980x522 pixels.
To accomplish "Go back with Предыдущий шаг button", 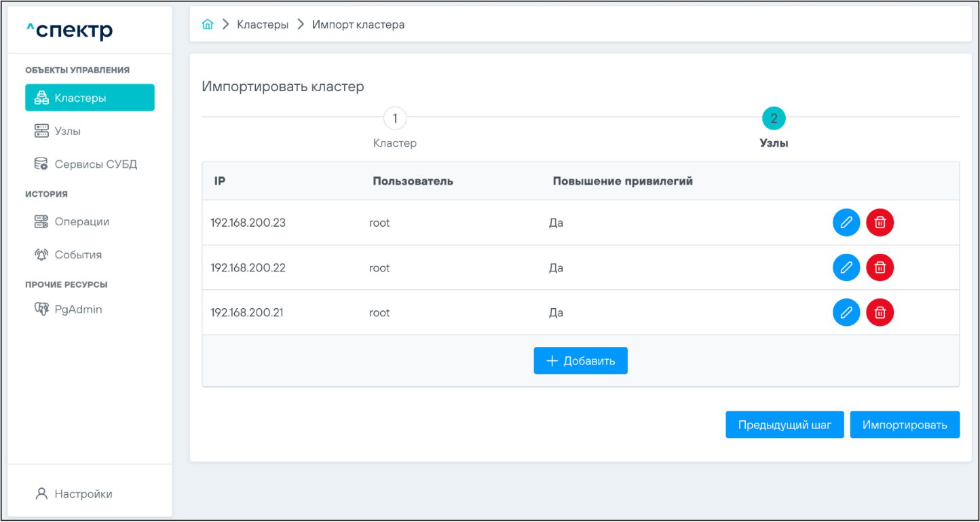I will tap(784, 425).
